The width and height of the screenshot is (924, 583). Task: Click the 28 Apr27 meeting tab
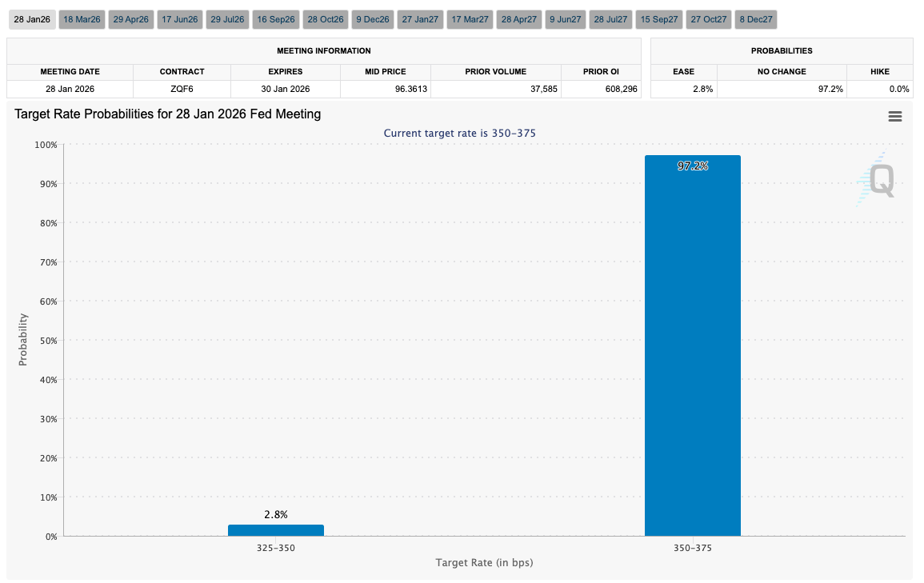518,20
